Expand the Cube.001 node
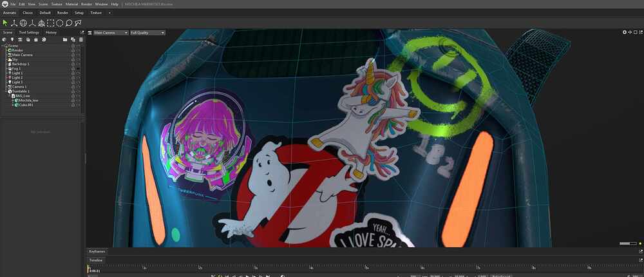 (13, 105)
